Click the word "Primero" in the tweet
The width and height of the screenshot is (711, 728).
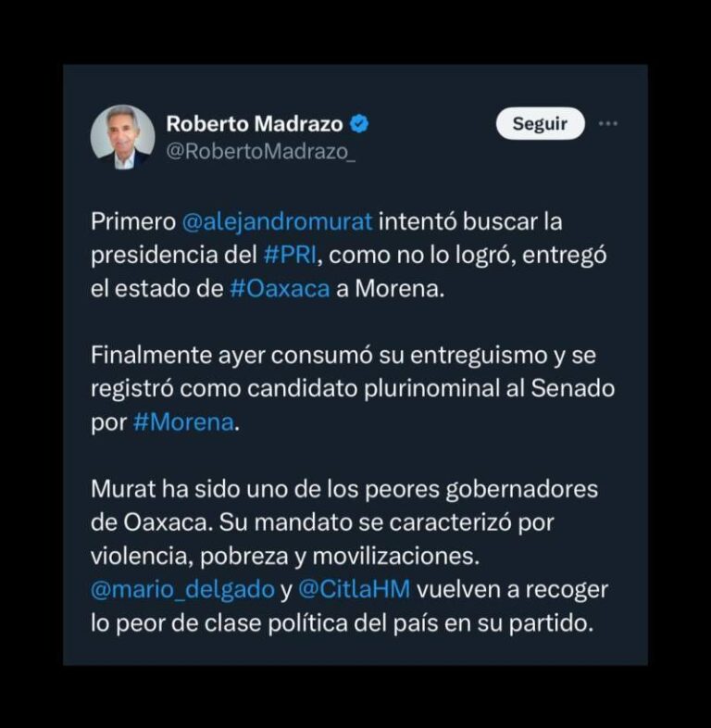click(132, 222)
